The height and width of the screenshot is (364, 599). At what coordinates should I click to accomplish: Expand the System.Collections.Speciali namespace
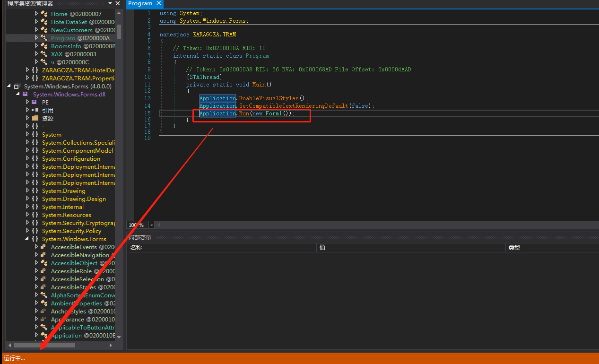pyautogui.click(x=28, y=142)
